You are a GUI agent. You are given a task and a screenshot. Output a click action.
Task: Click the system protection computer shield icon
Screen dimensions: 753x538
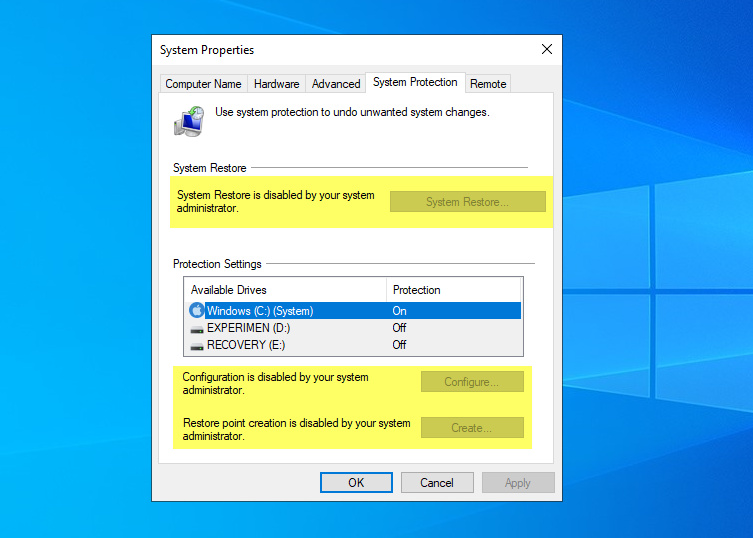pos(189,120)
